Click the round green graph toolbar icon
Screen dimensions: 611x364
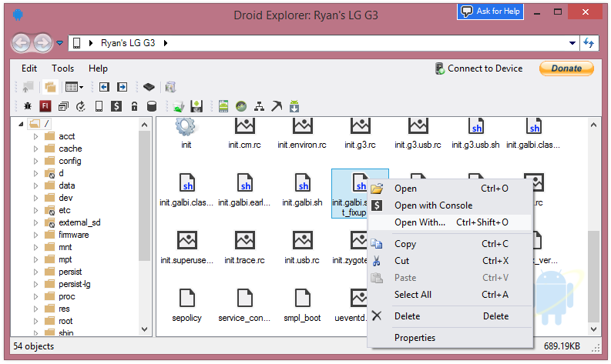click(241, 106)
